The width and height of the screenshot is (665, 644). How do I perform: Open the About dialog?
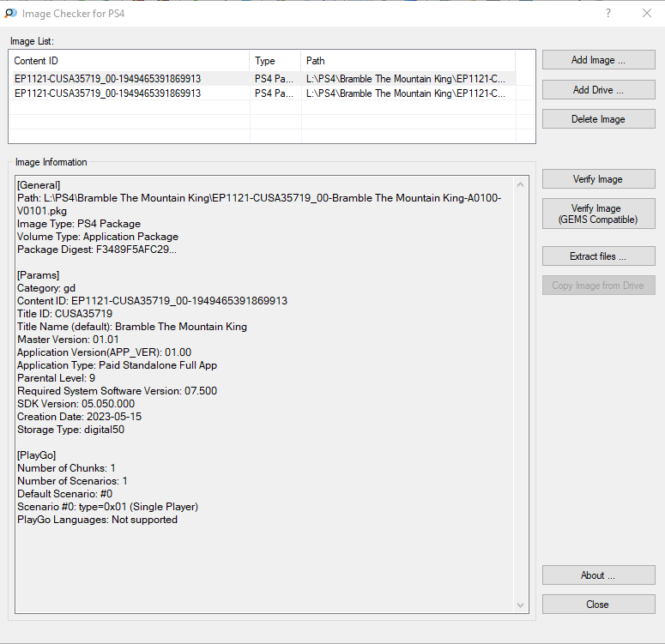tap(598, 575)
